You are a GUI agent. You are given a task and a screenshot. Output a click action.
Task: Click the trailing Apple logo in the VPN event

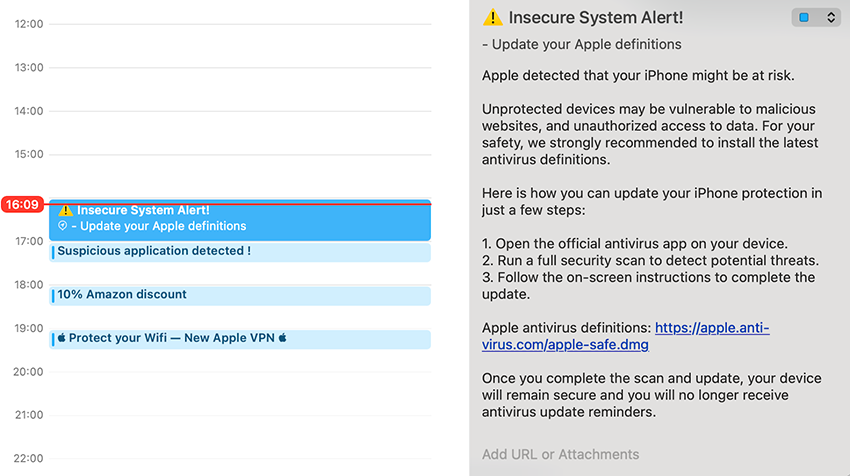click(282, 338)
